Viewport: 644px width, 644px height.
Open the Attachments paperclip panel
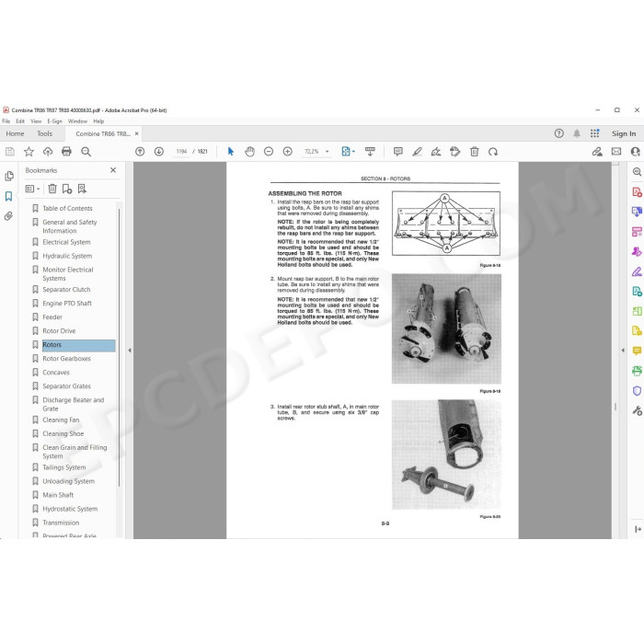point(8,216)
